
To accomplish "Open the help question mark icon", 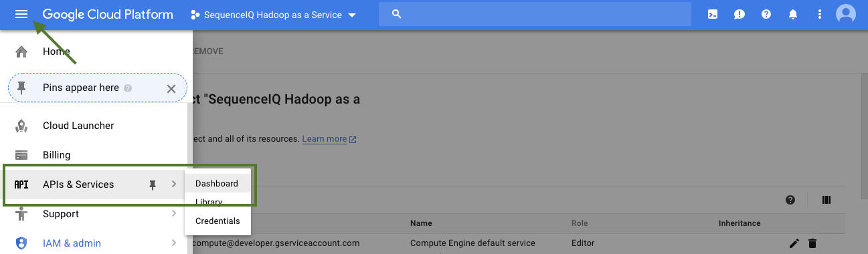I will 766,14.
